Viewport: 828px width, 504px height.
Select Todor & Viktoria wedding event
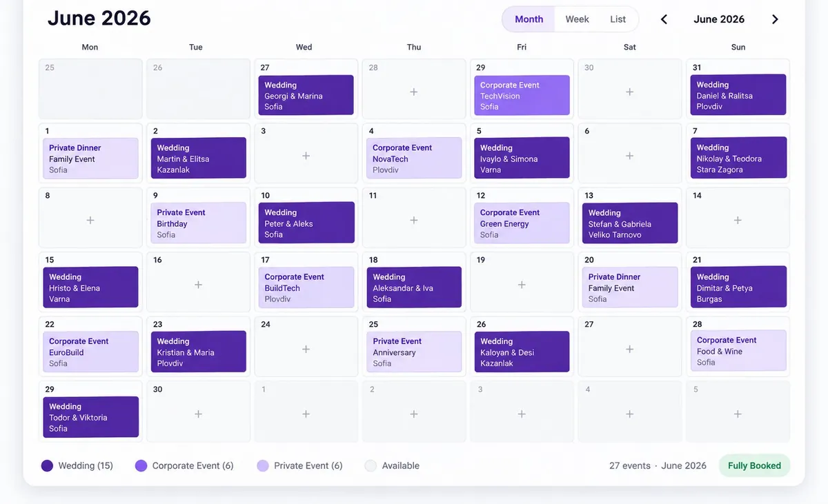90,417
